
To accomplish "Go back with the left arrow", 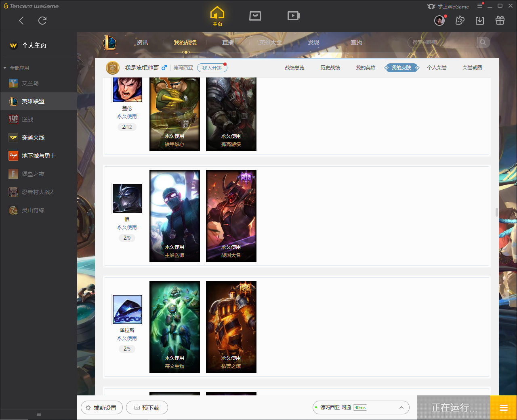I will (x=21, y=21).
